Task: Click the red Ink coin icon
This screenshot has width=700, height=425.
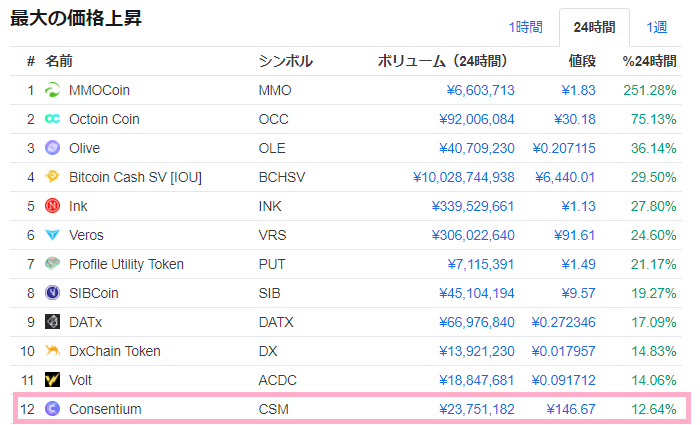Action: (x=53, y=206)
